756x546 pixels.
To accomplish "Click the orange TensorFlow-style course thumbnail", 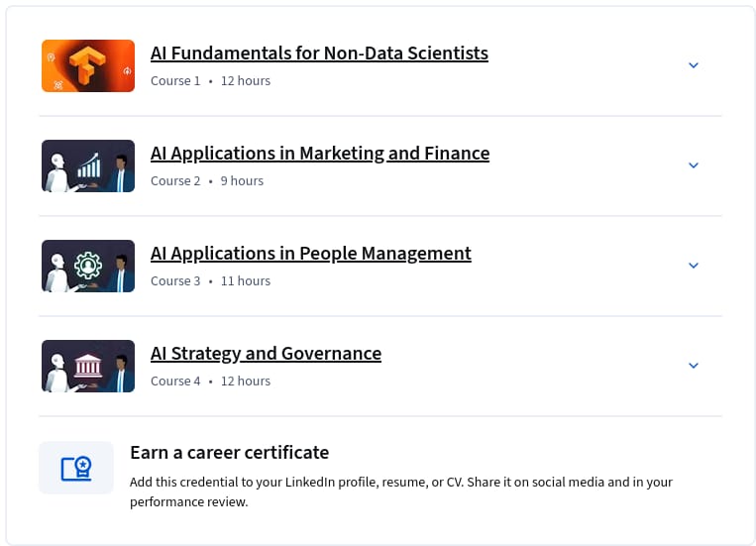I will click(x=88, y=65).
